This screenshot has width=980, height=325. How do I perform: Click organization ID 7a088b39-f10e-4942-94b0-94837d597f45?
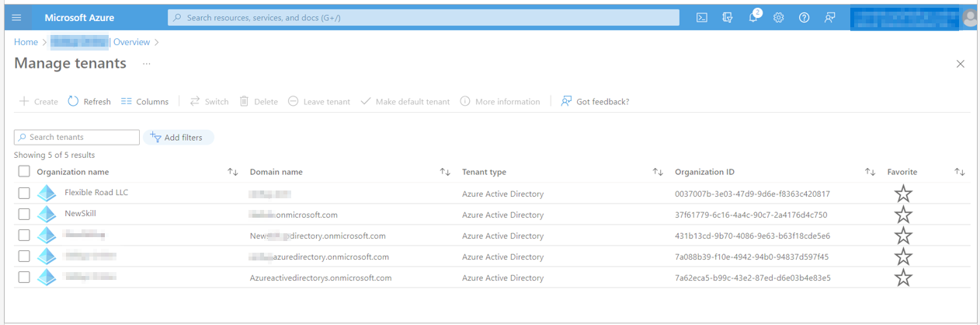752,257
